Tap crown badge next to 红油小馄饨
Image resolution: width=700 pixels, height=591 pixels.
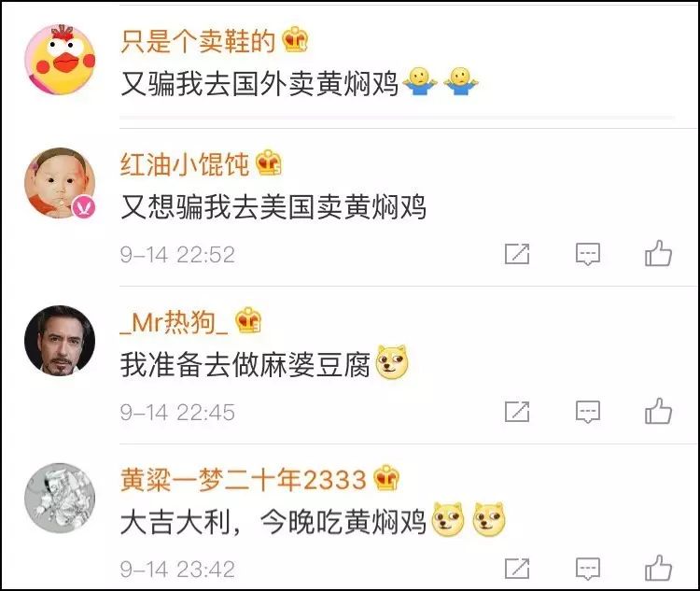pos(269,162)
